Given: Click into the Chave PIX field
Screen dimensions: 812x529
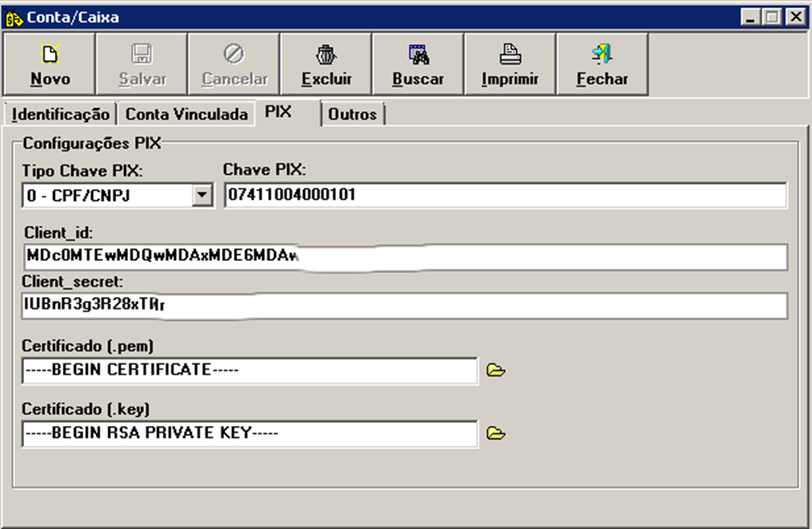Looking at the screenshot, I should coord(505,196).
